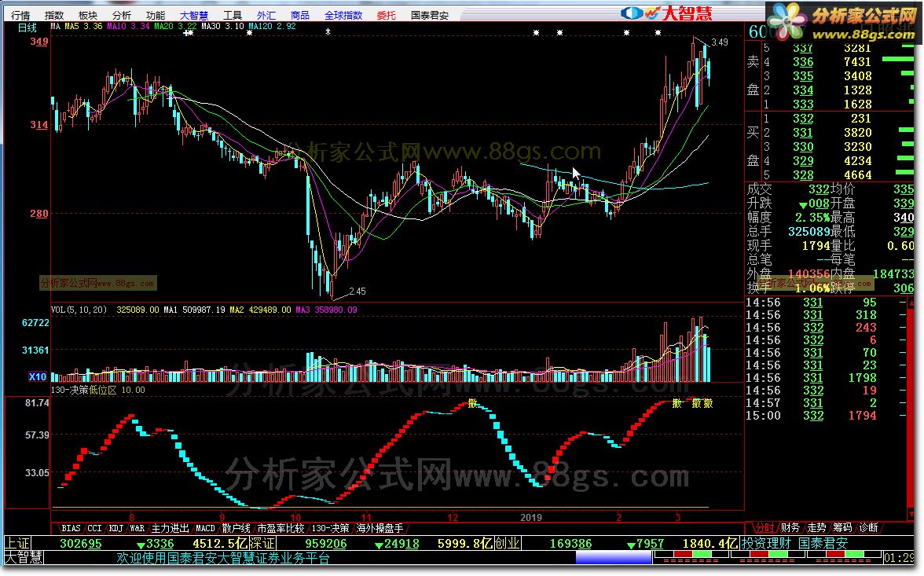Open the 大智慧 menu
The height and width of the screenshot is (576, 924).
pos(194,16)
